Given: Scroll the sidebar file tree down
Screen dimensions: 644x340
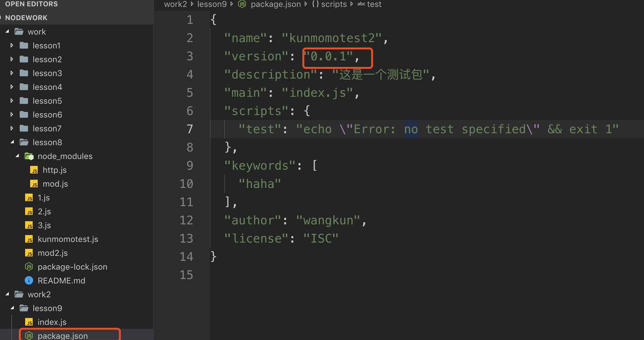Looking at the screenshot, I should pyautogui.click(x=152, y=332).
